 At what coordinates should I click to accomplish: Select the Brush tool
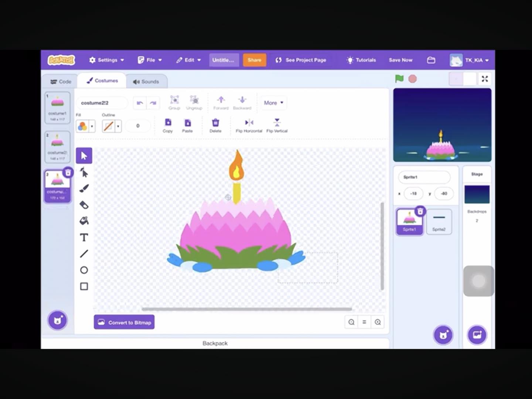coord(84,188)
